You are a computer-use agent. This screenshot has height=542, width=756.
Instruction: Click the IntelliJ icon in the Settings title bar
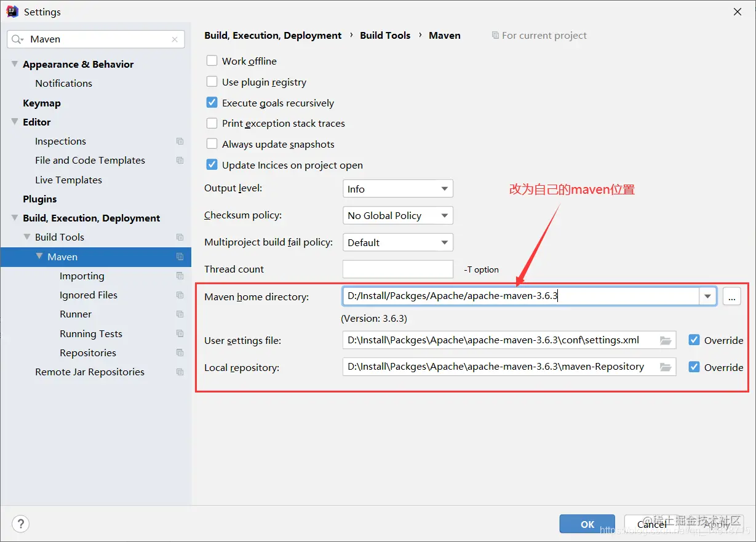coord(12,11)
